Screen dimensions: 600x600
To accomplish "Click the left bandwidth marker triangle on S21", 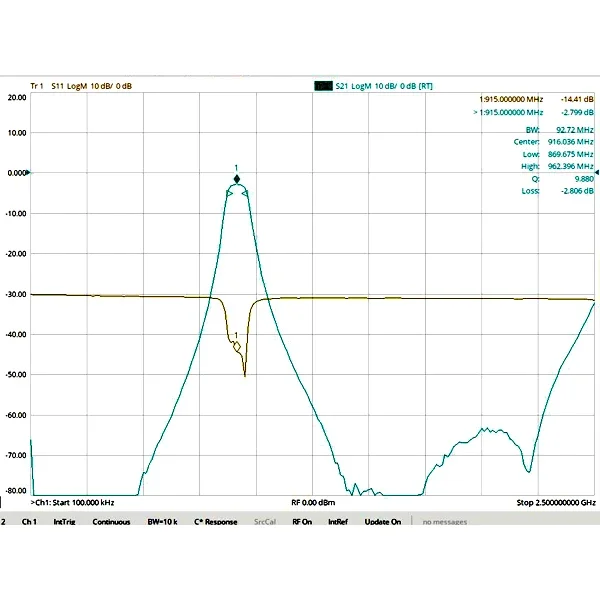I will (x=230, y=194).
